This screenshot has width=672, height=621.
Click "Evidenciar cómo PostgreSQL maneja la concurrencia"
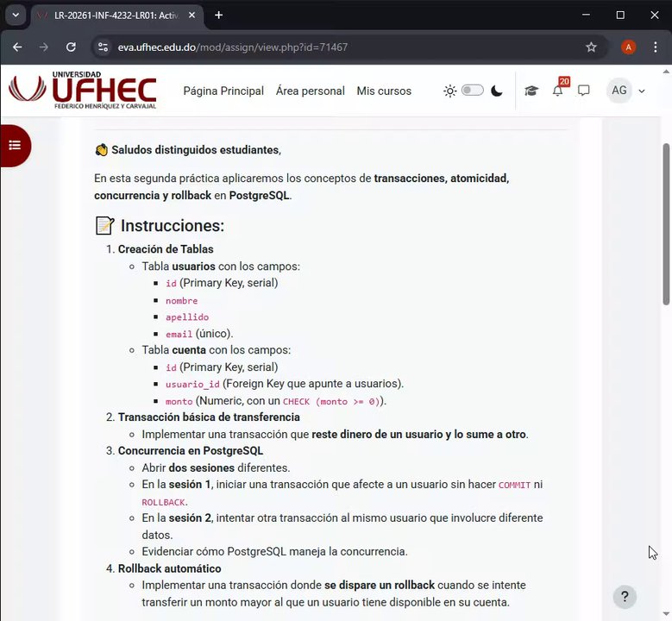(x=274, y=551)
